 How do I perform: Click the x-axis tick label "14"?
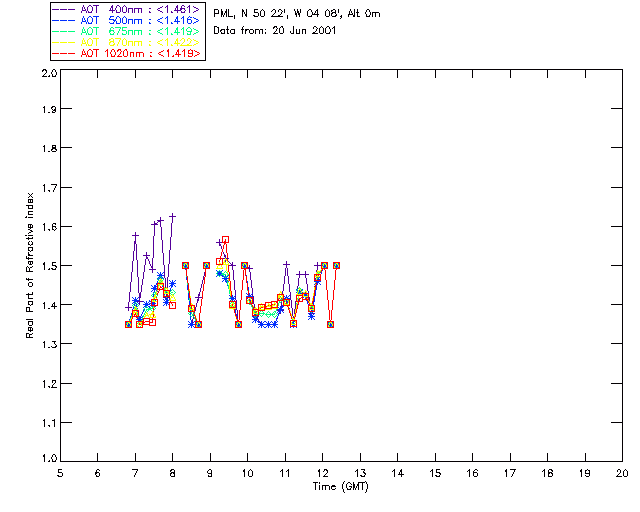(x=398, y=473)
